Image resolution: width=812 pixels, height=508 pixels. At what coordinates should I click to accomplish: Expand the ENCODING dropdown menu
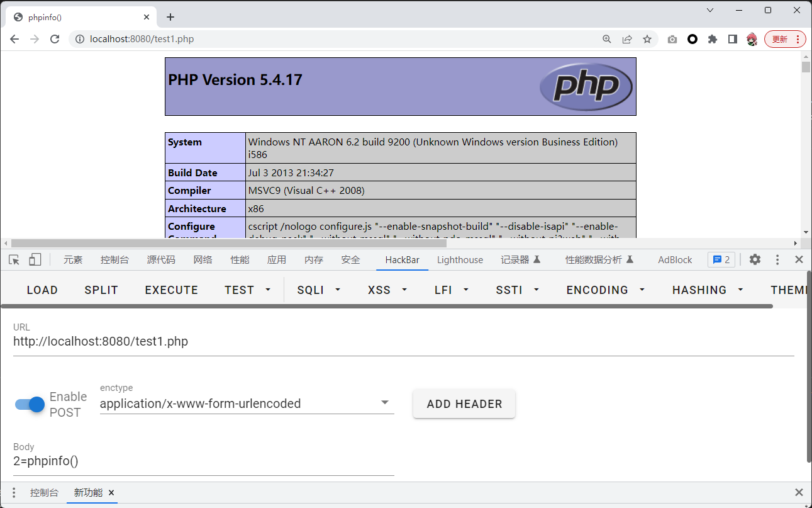pyautogui.click(x=606, y=290)
